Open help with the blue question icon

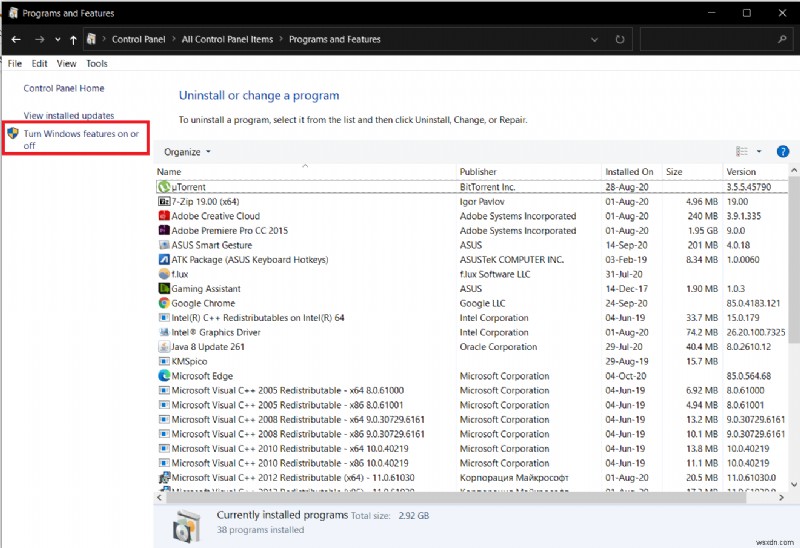click(x=783, y=152)
